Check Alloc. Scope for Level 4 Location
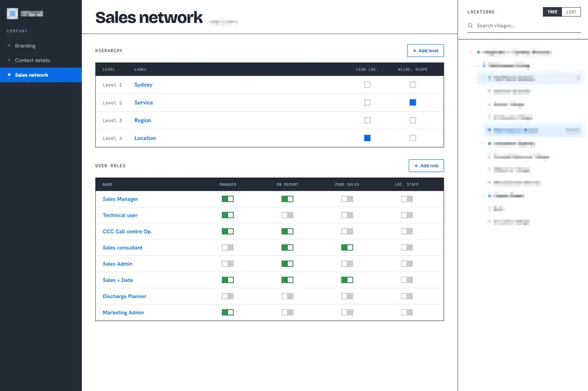Viewport: 588px width, 391px height. click(x=413, y=138)
